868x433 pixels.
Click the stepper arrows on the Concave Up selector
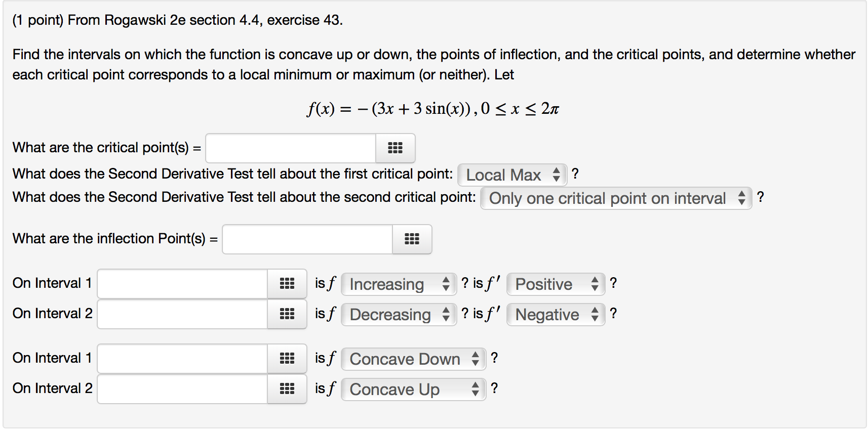475,389
